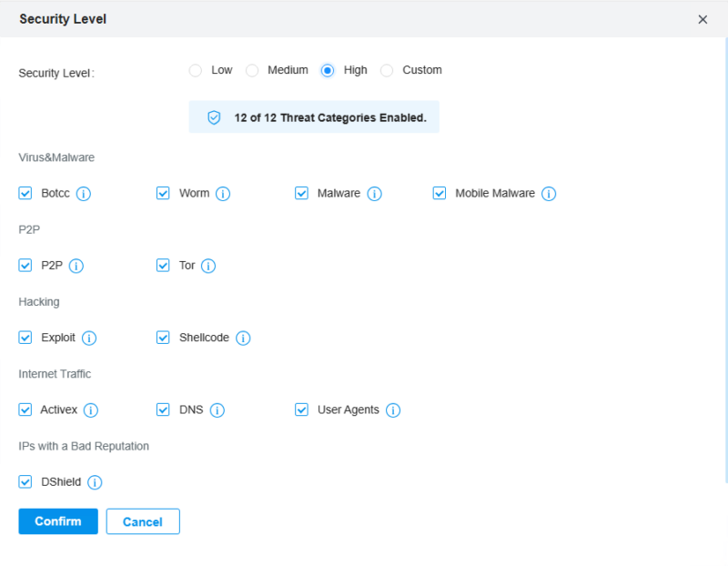Cancel the security level changes
Viewport: 728px width, 566px height.
143,521
